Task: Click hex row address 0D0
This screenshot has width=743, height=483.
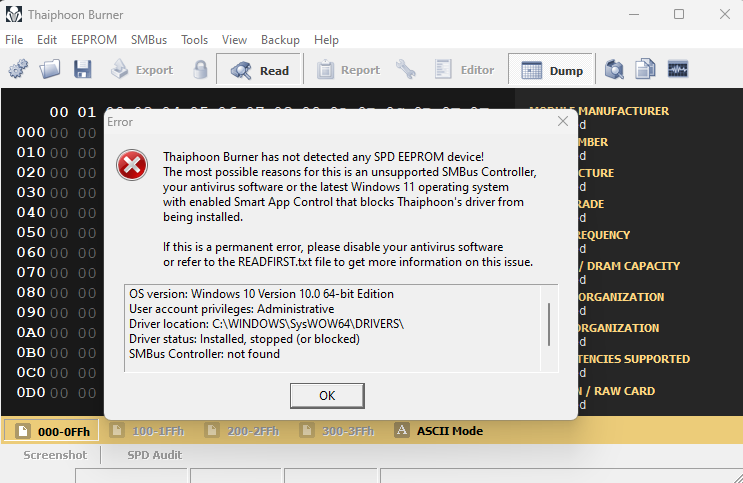Action: [31, 392]
